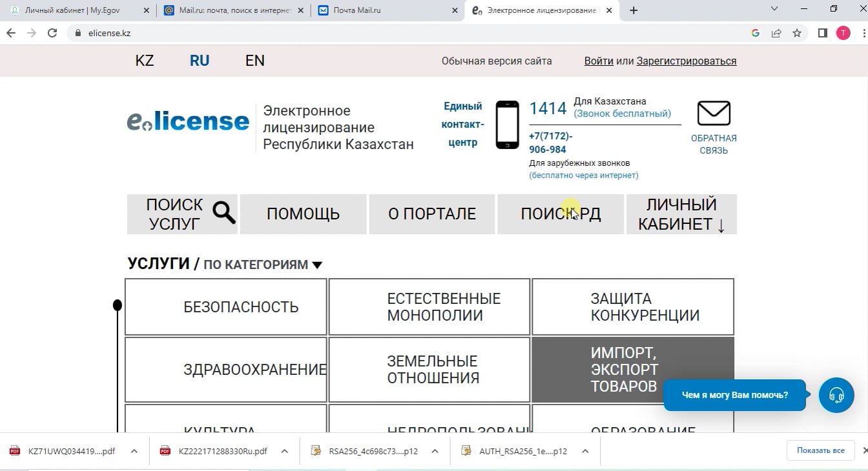
Task: Close the Почта Mail.ru tab
Action: 455,10
